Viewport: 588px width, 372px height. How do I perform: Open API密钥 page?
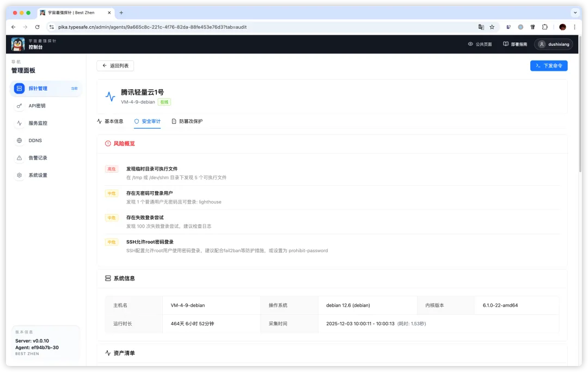coord(45,106)
